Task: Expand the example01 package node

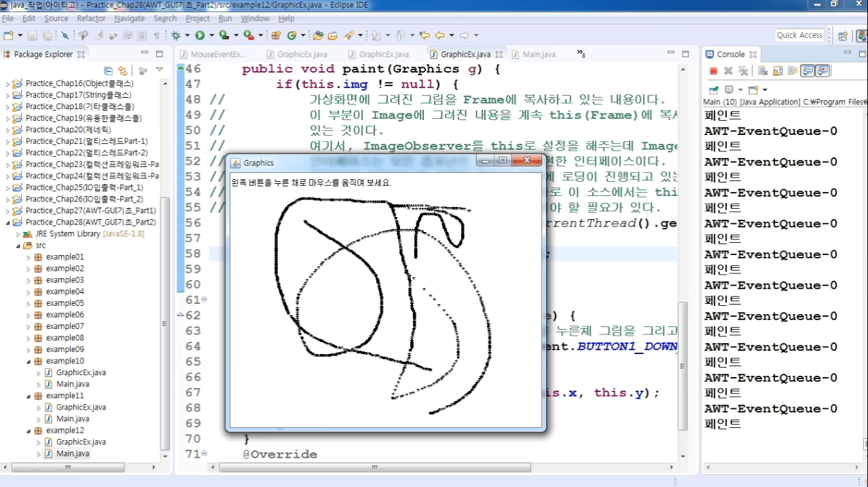Action: point(28,258)
